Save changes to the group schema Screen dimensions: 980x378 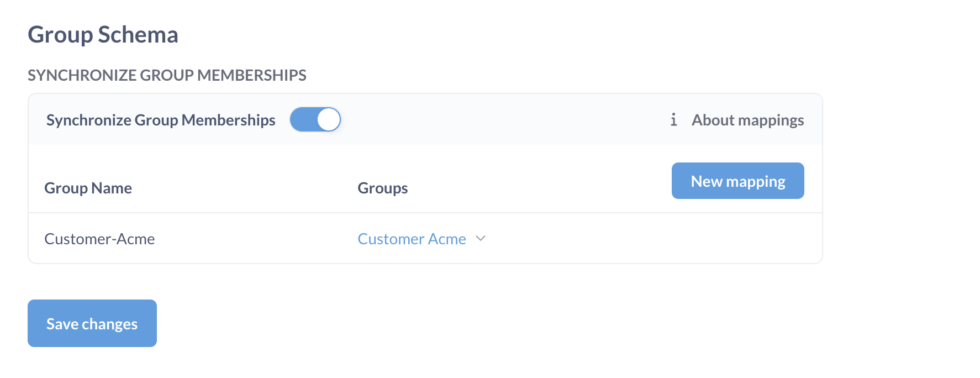coord(92,323)
